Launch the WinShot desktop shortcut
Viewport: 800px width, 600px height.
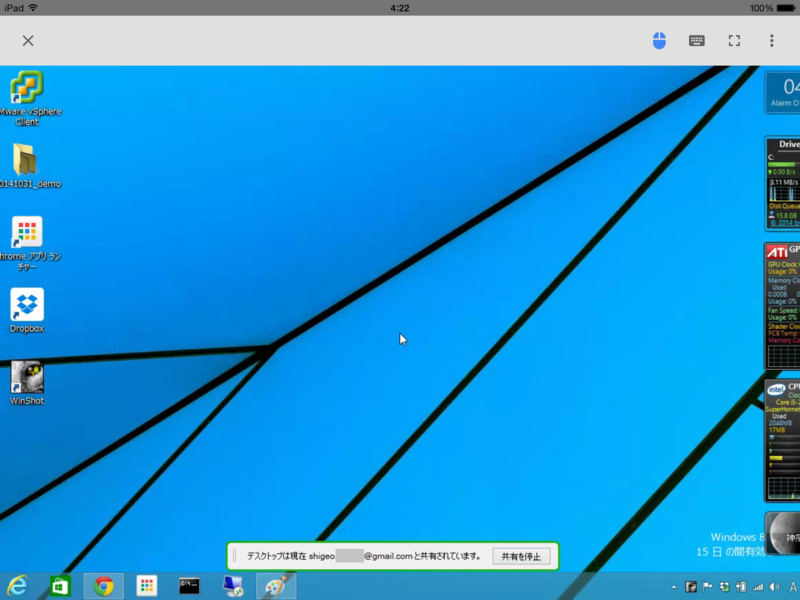27,383
